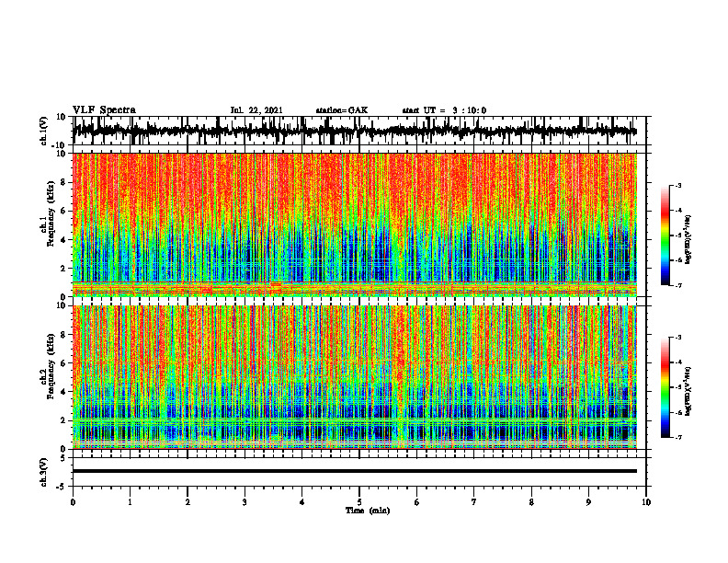Click time axis tick label 8
728x563 pixels.
531,502
